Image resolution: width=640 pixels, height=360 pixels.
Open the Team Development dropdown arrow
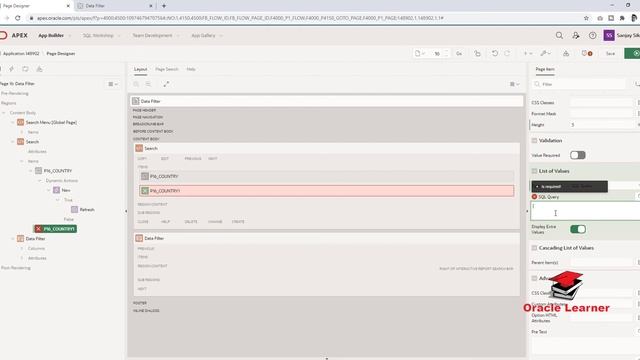click(178, 36)
